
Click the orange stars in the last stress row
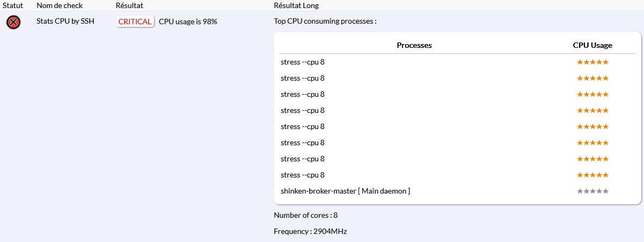[592, 175]
